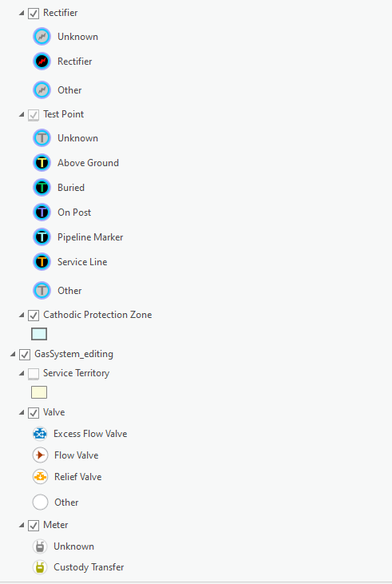
Task: Select the Above Ground test point symbol
Action: point(42,163)
